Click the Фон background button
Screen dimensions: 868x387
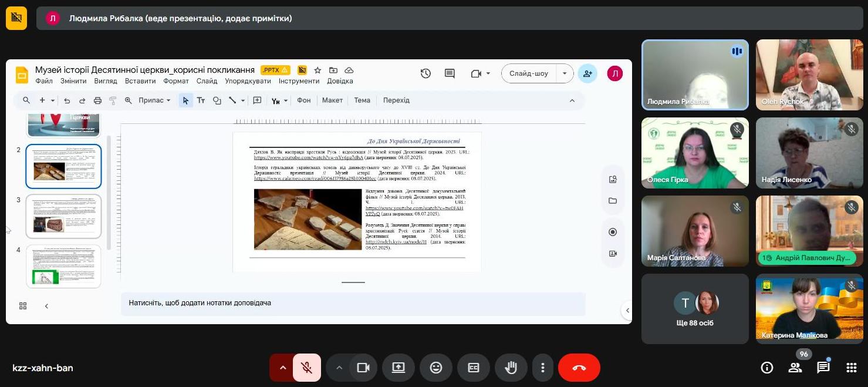tap(304, 100)
